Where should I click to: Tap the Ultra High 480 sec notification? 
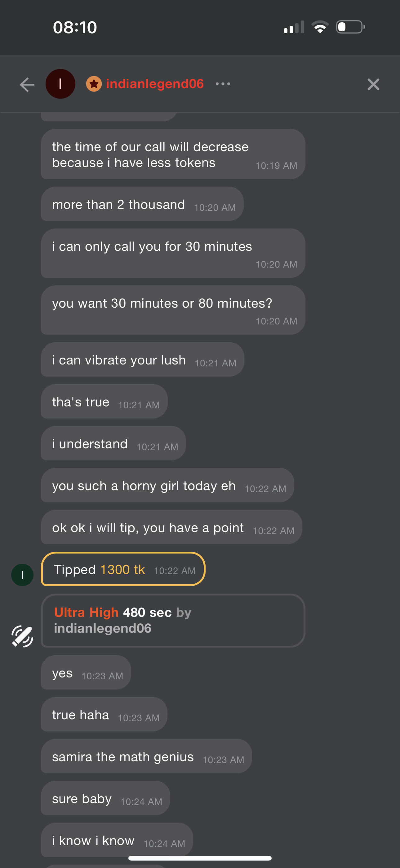click(173, 620)
